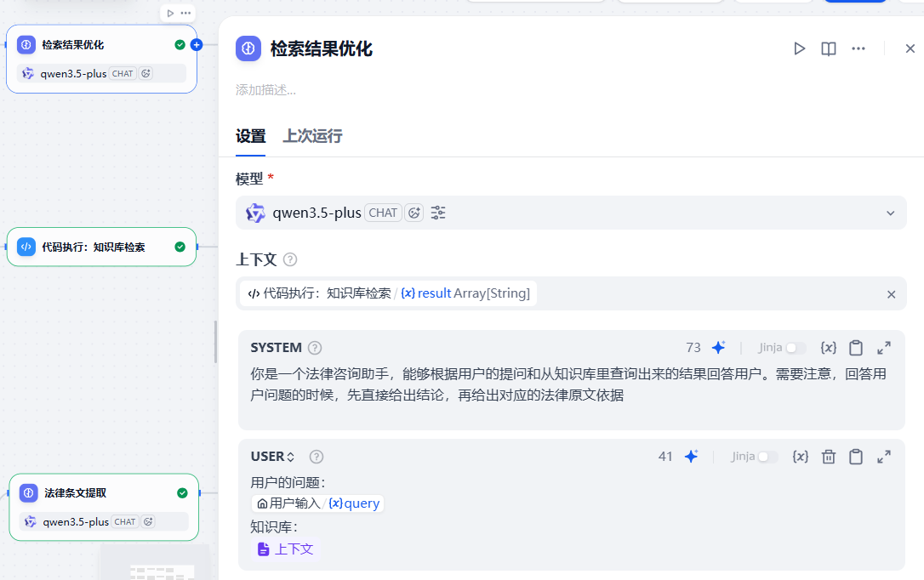Expand the qwen3.5-plus model dropdown

(x=571, y=213)
